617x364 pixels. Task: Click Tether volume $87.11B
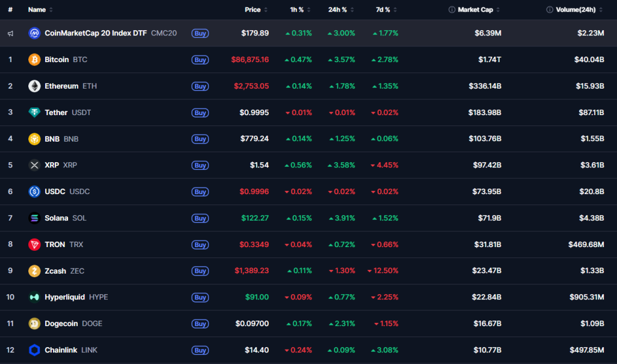tap(591, 113)
